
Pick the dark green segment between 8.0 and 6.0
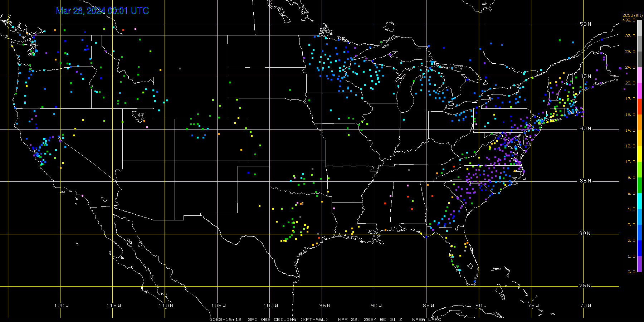click(x=640, y=185)
